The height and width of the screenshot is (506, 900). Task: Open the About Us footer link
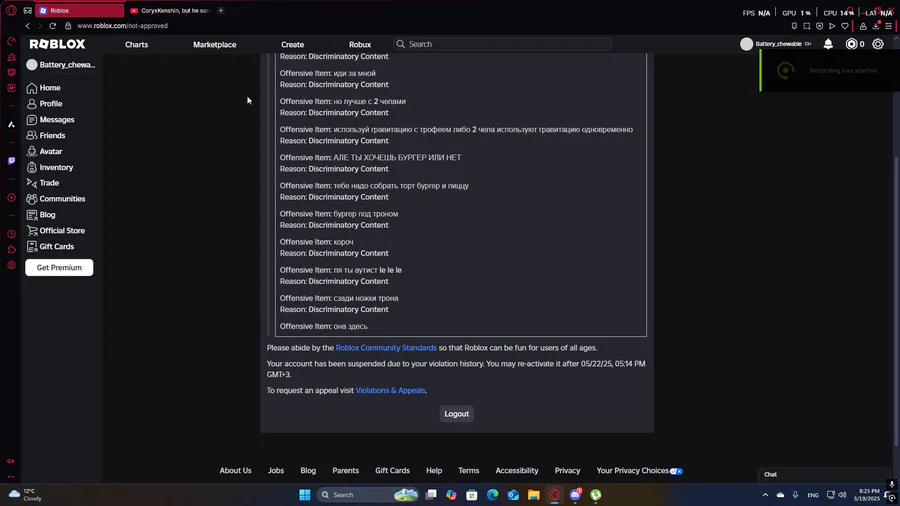pos(235,470)
